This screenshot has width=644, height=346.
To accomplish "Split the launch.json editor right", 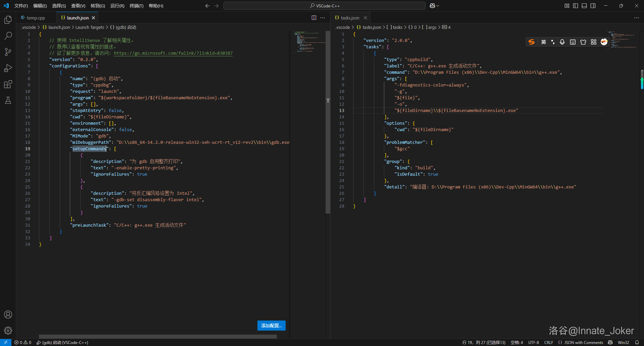I will tap(314, 18).
